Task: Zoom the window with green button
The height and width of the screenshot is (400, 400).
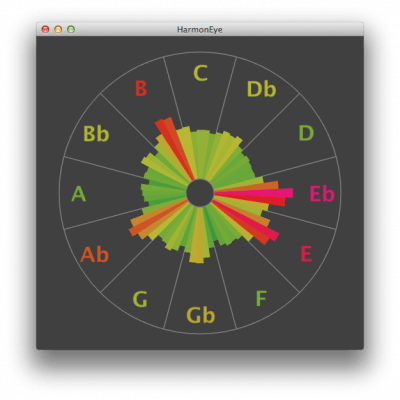Action: click(71, 29)
